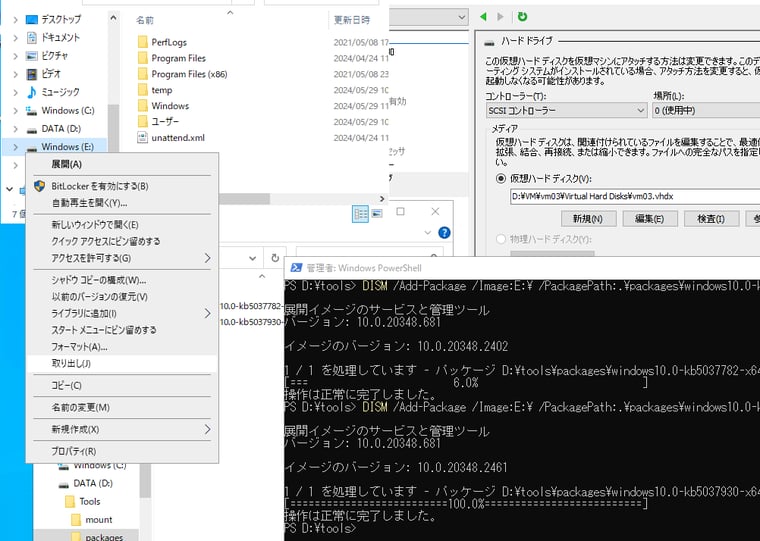Click the DATA (D:) drive icon in upper navigation pane
This screenshot has width=760, height=541.
(32, 129)
